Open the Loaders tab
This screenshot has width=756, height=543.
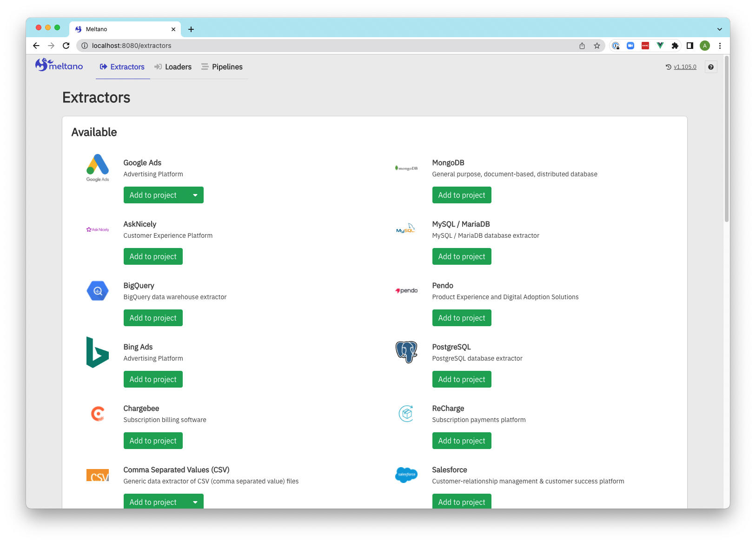(173, 67)
